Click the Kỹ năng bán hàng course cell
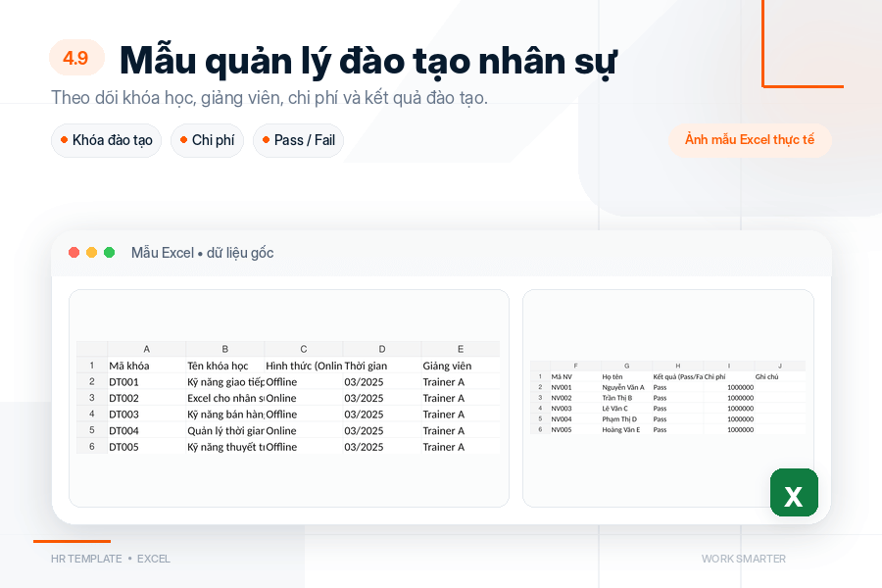The image size is (882, 588). (225, 415)
